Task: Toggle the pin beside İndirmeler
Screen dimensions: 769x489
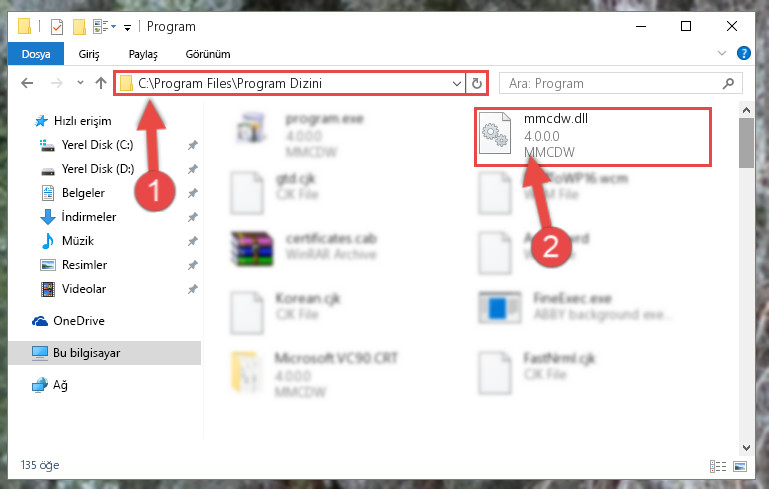Action: coord(192,217)
